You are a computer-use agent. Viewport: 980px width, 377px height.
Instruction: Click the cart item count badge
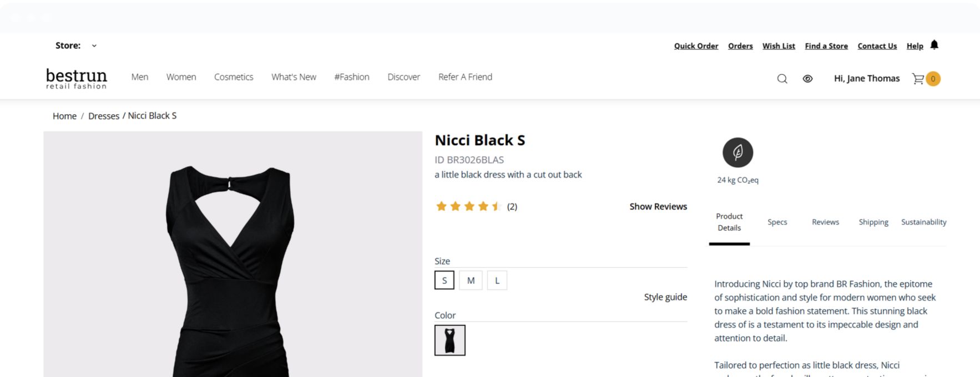point(933,79)
